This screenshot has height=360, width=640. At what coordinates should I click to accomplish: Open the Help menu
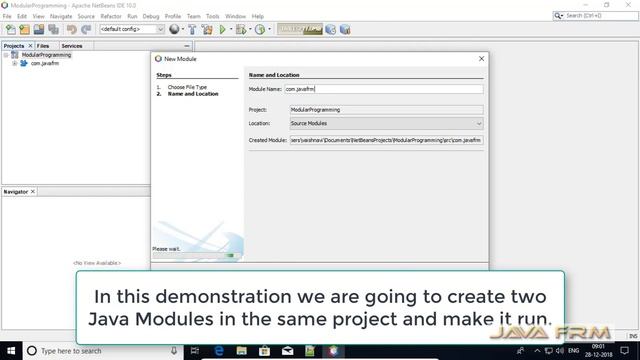coord(258,16)
